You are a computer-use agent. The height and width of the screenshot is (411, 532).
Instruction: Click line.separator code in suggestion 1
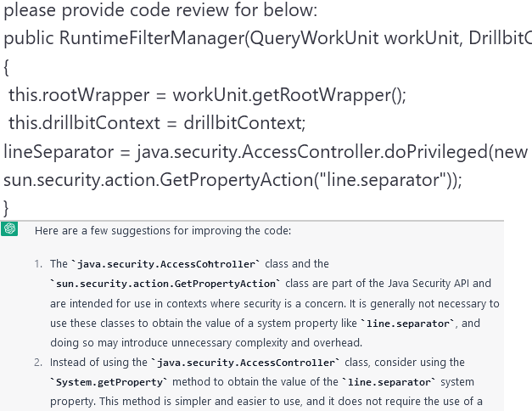pyautogui.click(x=407, y=324)
